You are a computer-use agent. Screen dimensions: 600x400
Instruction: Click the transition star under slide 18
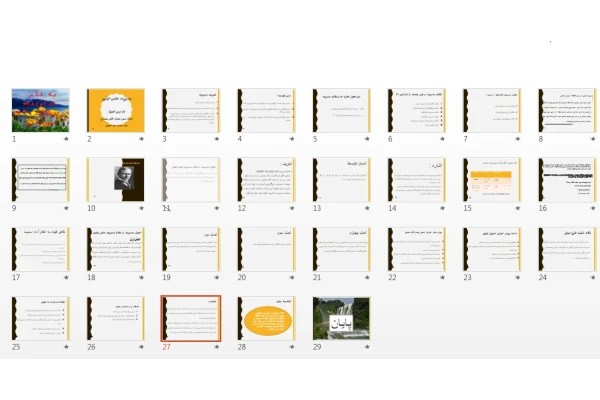click(x=142, y=278)
